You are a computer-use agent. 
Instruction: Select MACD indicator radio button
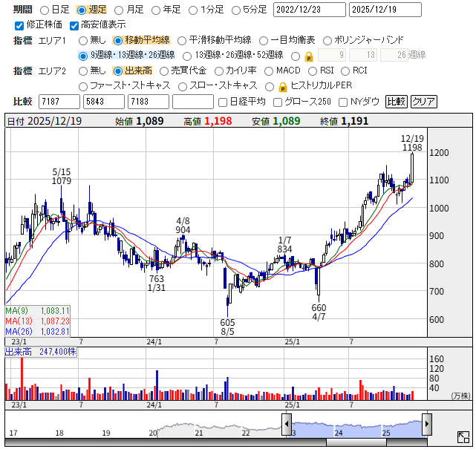coord(269,71)
